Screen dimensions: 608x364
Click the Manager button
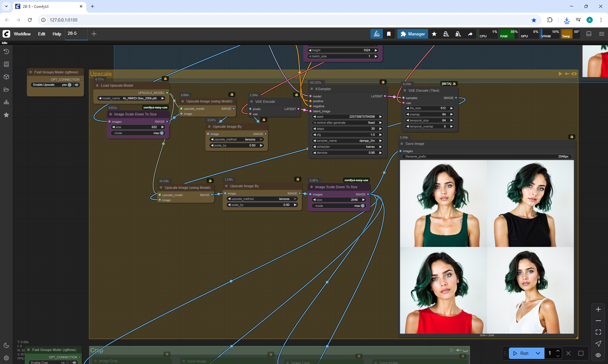coord(413,34)
